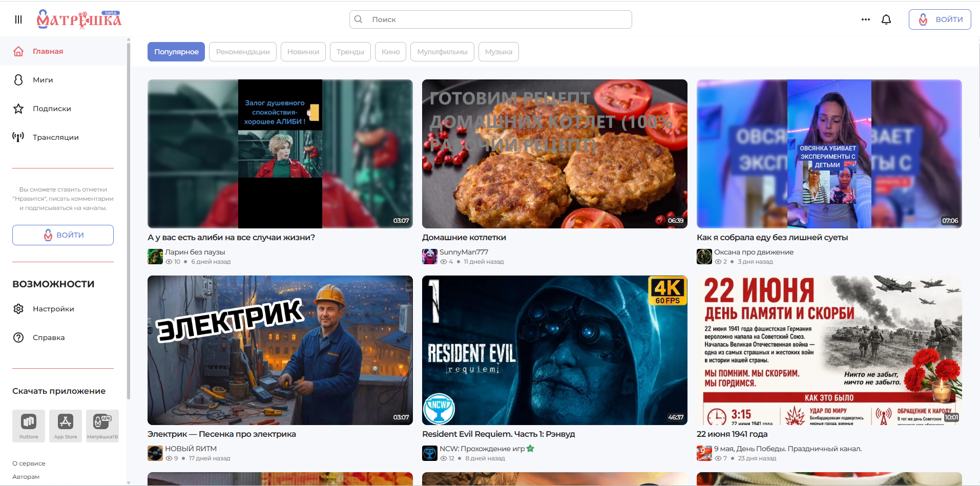This screenshot has height=486, width=980.
Task: Open the 9 мая, День Победы channel name
Action: coord(788,449)
